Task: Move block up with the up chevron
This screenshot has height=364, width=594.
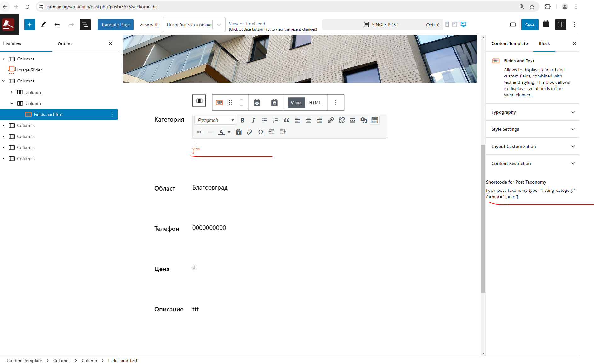Action: pos(241,100)
